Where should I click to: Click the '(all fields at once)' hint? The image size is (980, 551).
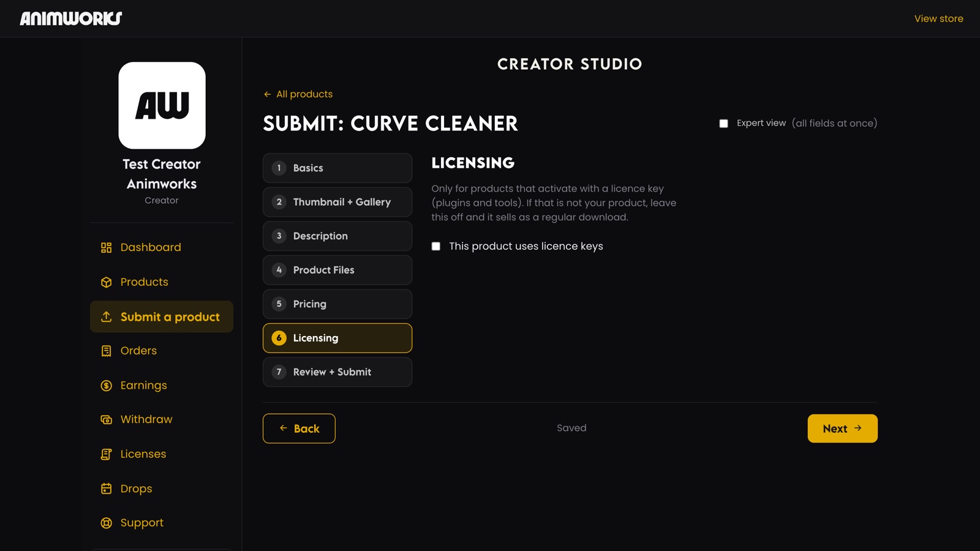click(834, 123)
